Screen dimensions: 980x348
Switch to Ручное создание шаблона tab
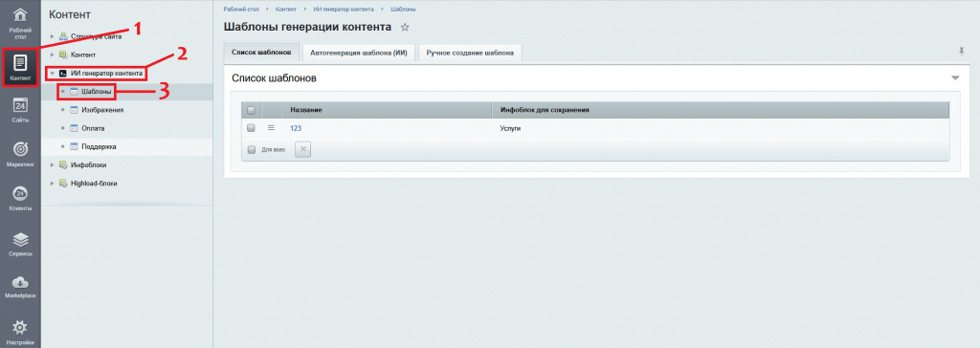point(470,54)
